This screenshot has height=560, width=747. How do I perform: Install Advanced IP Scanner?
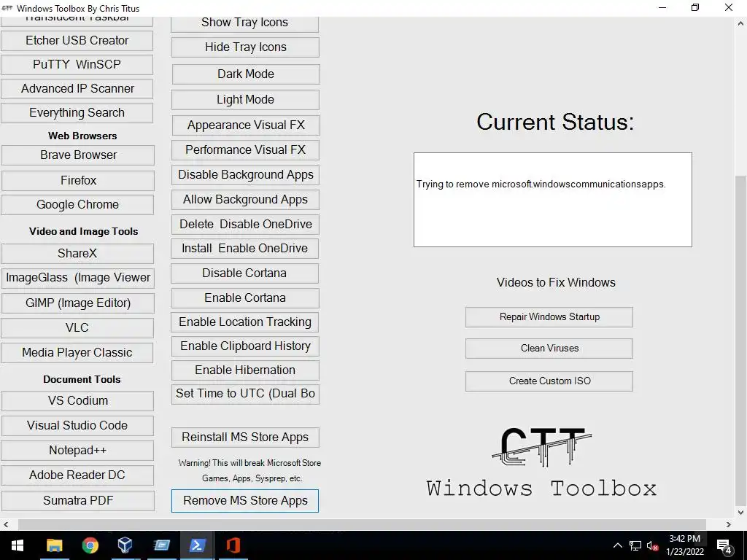click(x=77, y=88)
